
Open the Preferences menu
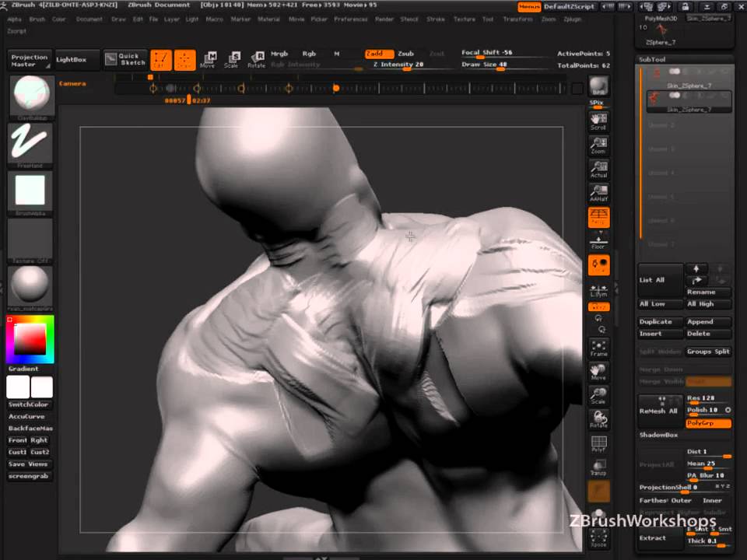(351, 19)
